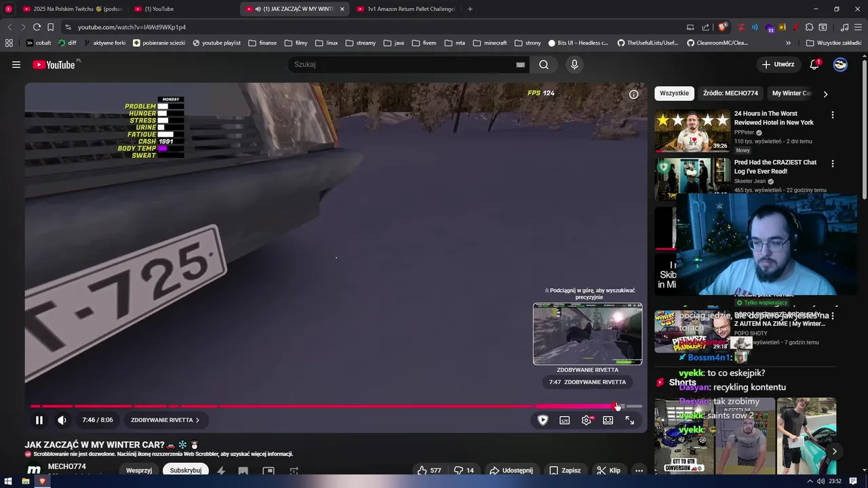Show video info card icon

tap(633, 94)
